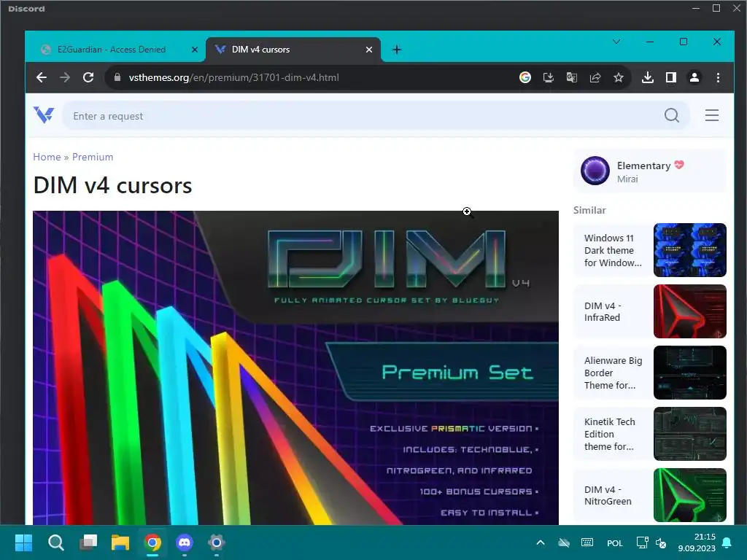Click the Alienware Big Border thumbnail
Image resolution: width=747 pixels, height=560 pixels.
(690, 373)
